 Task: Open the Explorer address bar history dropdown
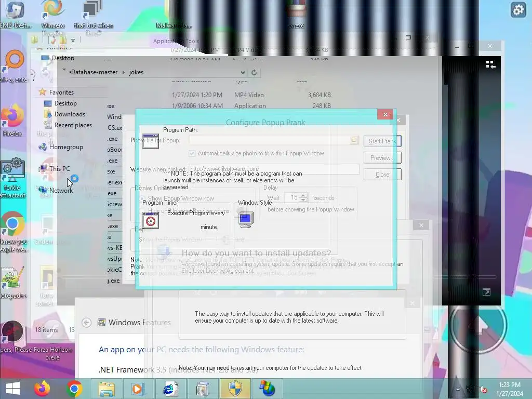coord(243,72)
